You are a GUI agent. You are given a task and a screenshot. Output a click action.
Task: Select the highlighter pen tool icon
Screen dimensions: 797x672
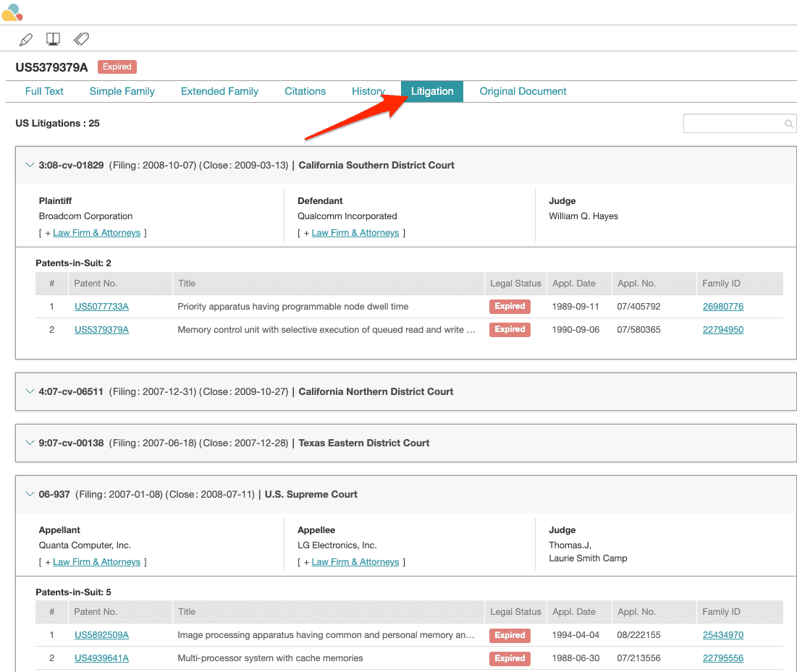coord(25,39)
